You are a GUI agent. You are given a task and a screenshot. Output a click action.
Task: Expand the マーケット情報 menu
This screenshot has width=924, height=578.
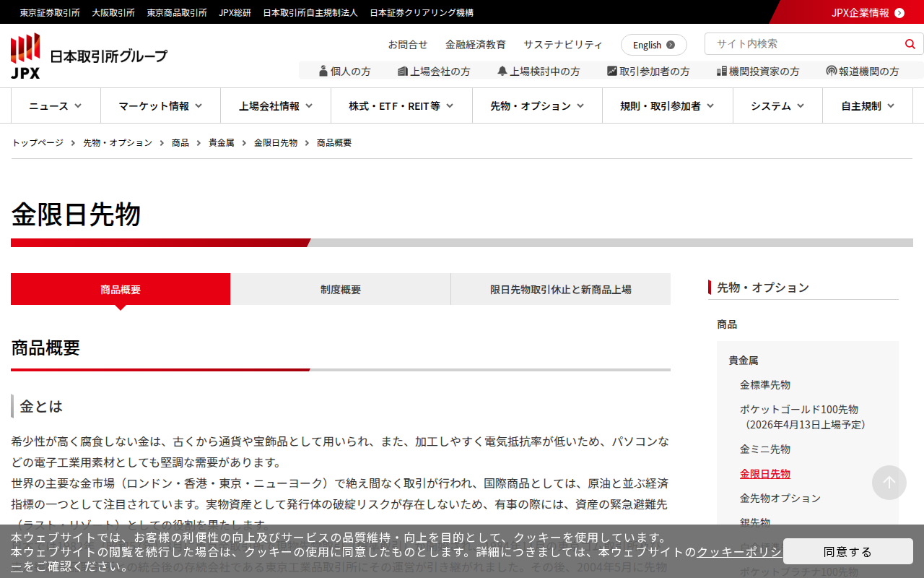tap(160, 105)
